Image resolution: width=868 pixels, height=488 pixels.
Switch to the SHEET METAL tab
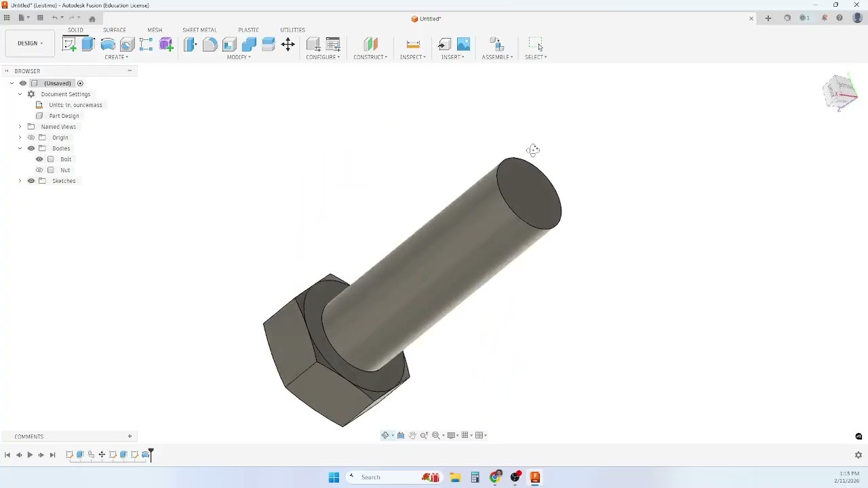[x=199, y=30]
